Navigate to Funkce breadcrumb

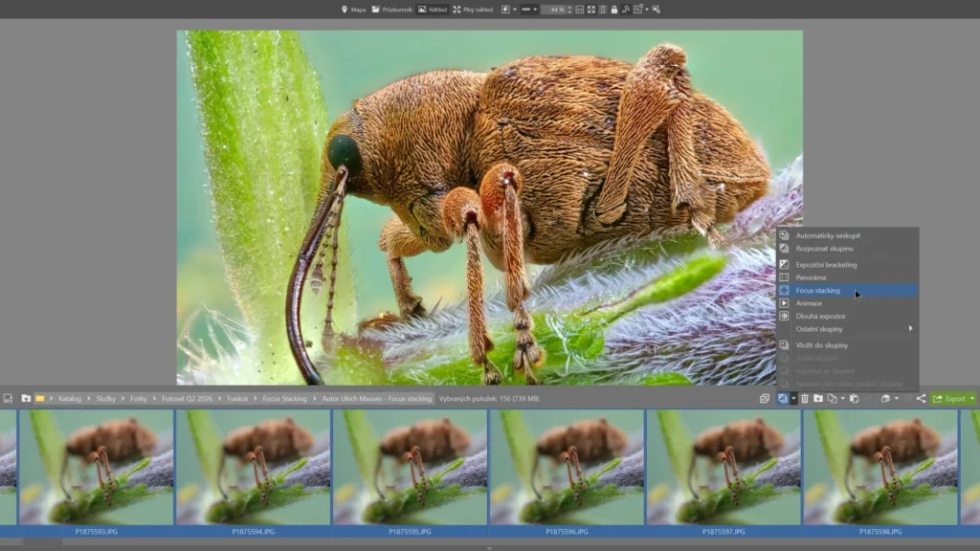[237, 399]
